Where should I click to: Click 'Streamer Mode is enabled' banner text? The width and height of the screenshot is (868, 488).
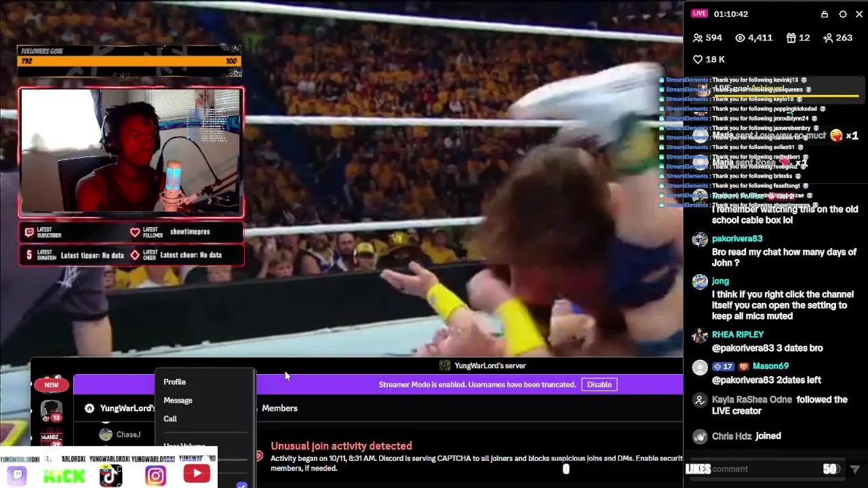coord(477,385)
